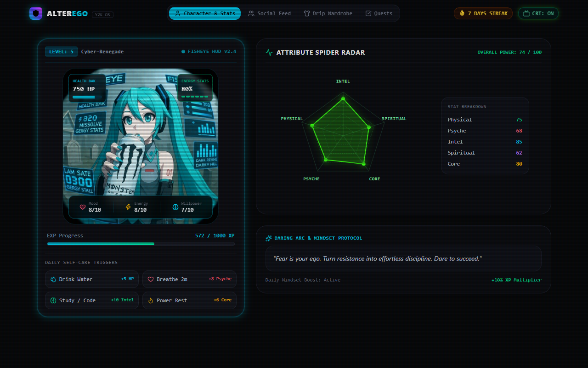Viewport: 588px width, 368px height.
Task: Click the radar chart's PHYSICAL axis label
Action: [292, 119]
